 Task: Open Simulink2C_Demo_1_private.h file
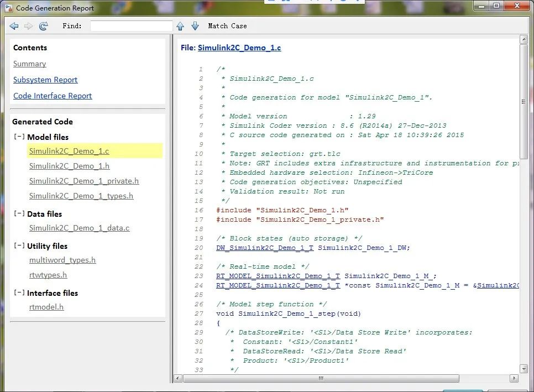84,181
